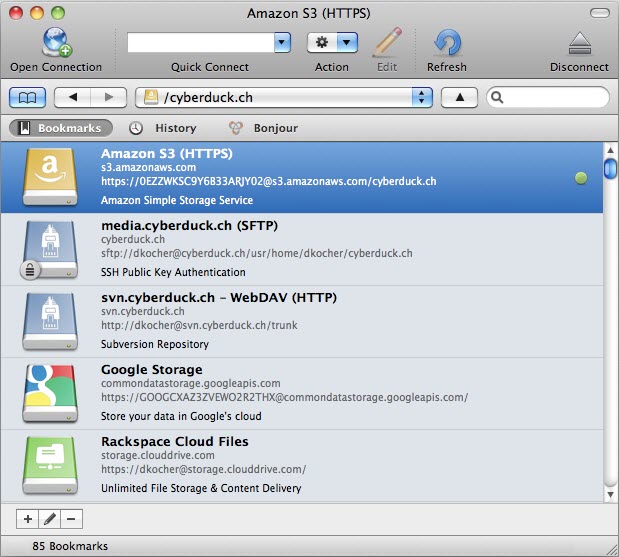Click the window resize grip corner
The width and height of the screenshot is (619, 557).
(612, 550)
